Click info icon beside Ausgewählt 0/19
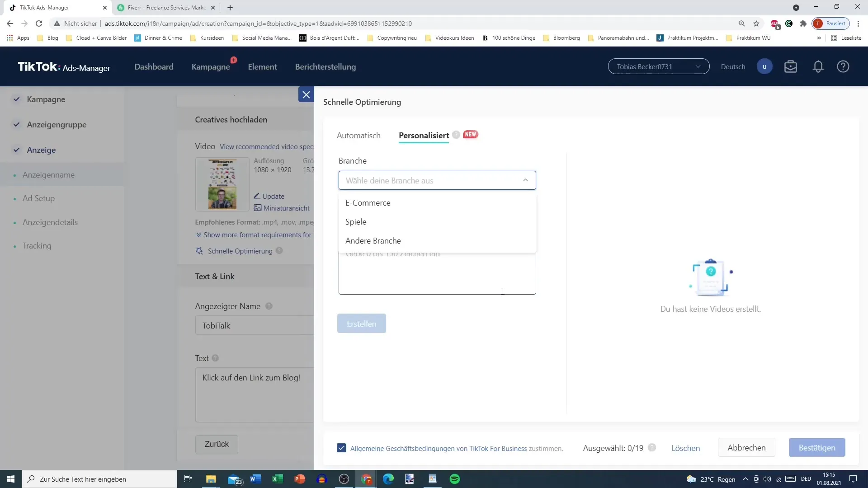868x488 pixels. click(651, 448)
